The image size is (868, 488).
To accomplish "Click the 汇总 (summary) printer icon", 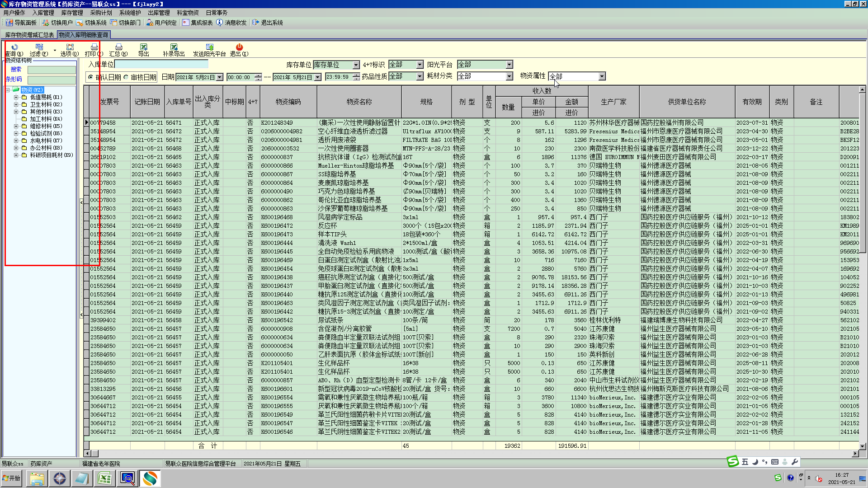I will tap(118, 47).
